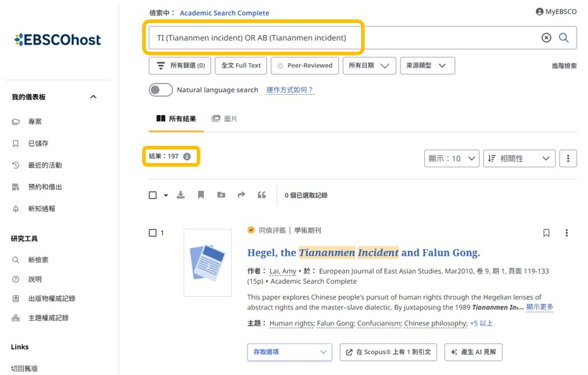Click the add-to-folder icon in results toolbar
Screen dimensions: 588x375
coord(221,195)
